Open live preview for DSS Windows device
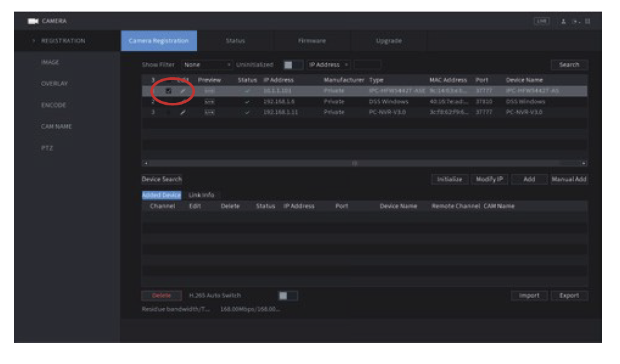The image size is (620, 364). pos(209,102)
